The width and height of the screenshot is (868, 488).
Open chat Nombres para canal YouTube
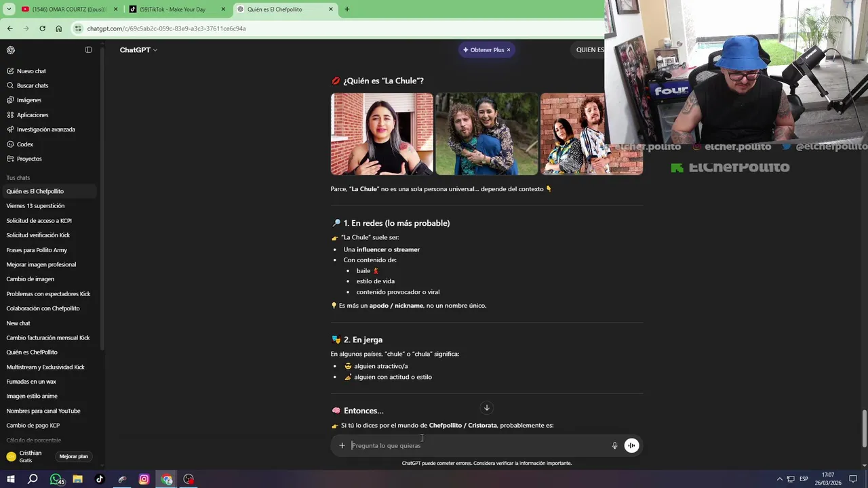49,411
